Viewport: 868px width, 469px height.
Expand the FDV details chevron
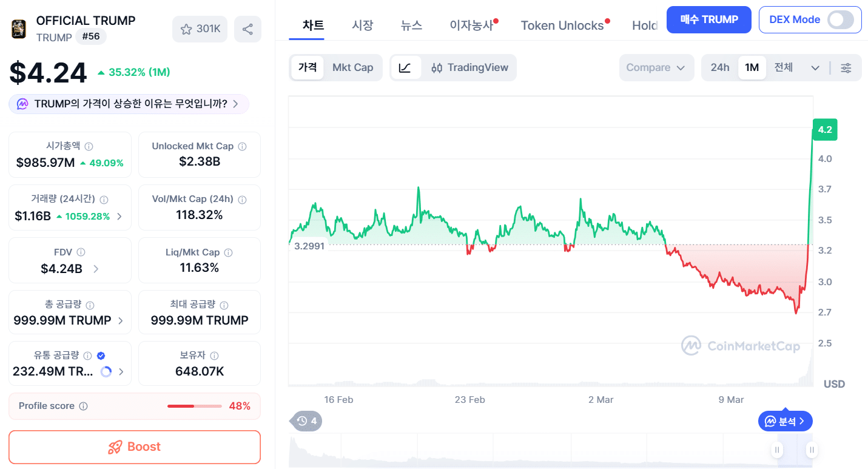[x=96, y=268]
